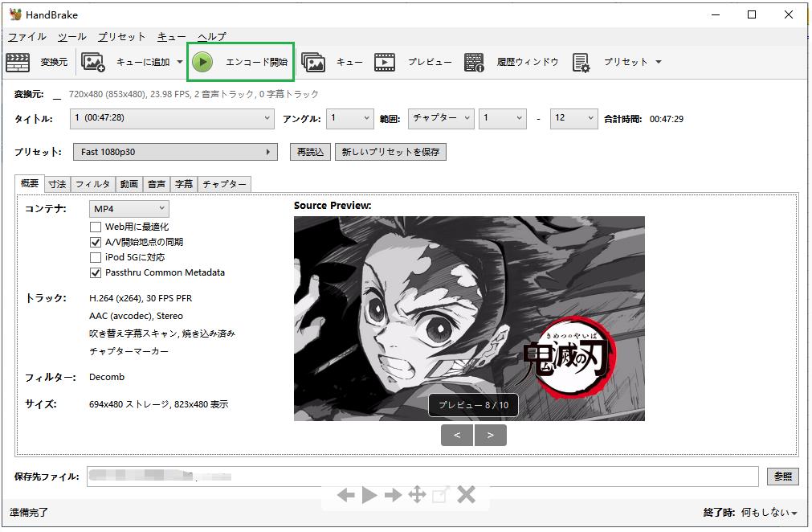Click the 変換元 toolbar label
The image size is (812, 532).
tap(54, 62)
